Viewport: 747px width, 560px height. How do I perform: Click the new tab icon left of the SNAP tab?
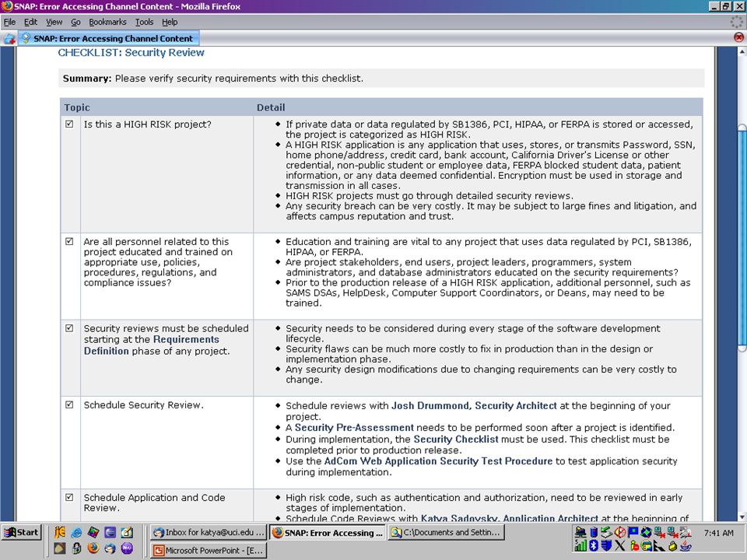point(9,39)
